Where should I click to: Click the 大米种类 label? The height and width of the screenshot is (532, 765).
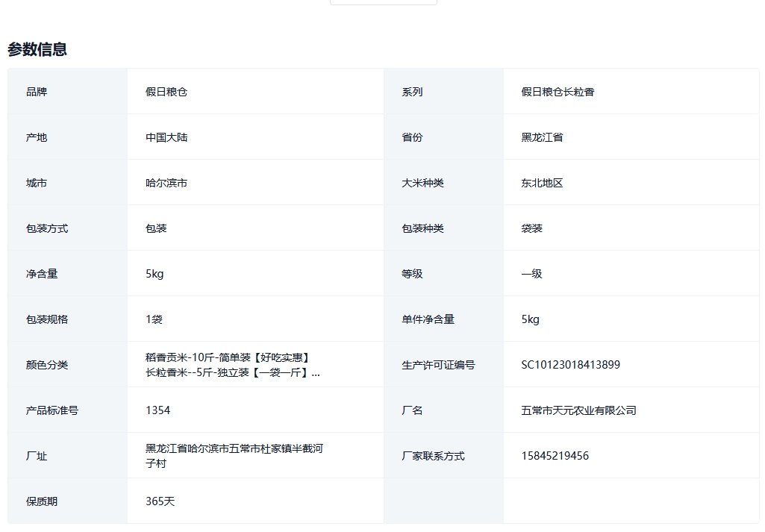pyautogui.click(x=422, y=183)
